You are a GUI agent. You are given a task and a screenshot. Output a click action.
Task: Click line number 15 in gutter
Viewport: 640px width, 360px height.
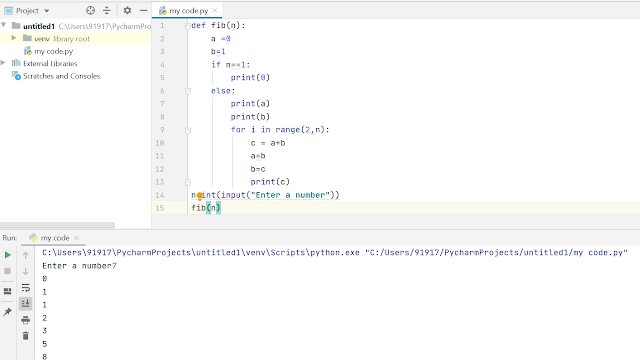(160, 208)
